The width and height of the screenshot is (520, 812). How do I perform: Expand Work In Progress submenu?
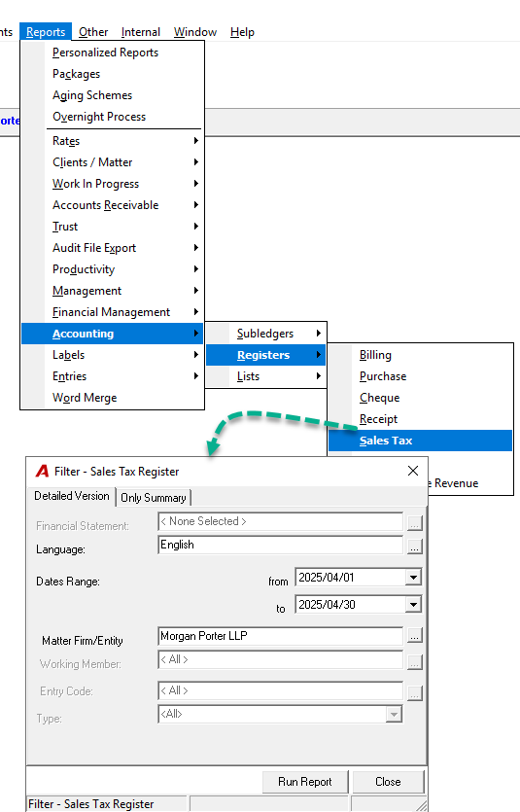click(113, 184)
